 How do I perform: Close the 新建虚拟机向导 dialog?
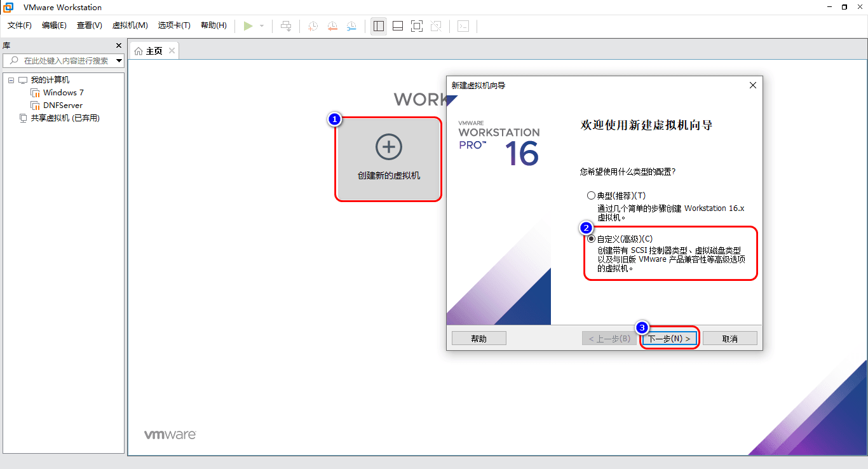753,85
